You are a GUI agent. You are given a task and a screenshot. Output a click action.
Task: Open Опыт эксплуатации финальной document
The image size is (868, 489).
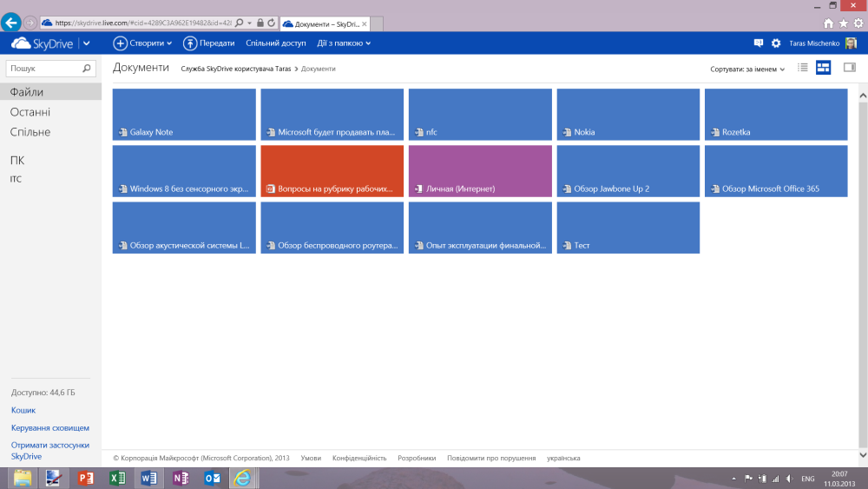480,228
